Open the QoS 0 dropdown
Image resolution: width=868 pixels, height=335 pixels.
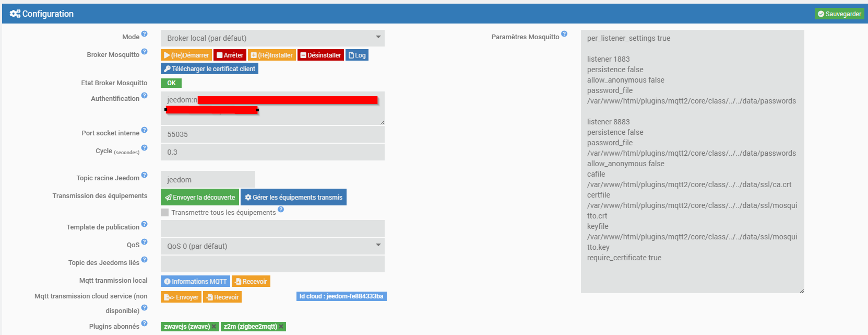272,246
